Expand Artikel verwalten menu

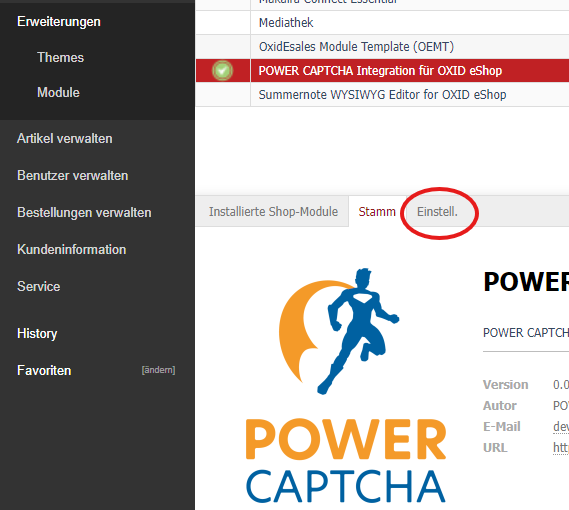[x=65, y=139]
